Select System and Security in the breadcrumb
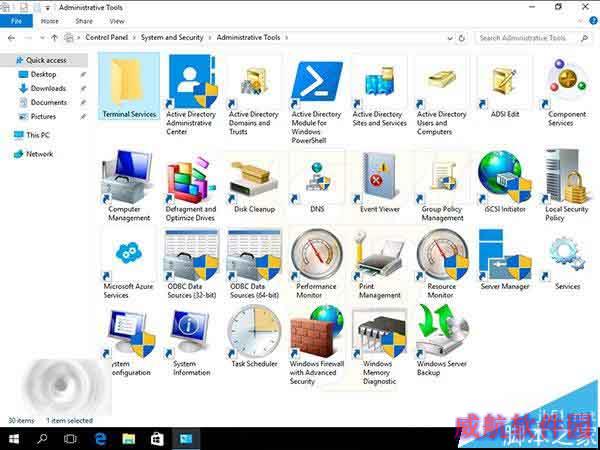The width and height of the screenshot is (600, 450). [x=172, y=37]
